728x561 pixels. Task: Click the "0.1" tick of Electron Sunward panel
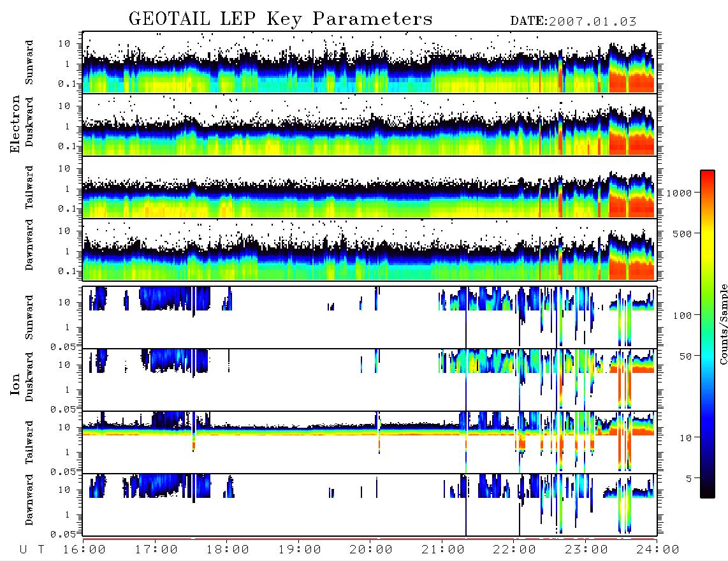67,84
